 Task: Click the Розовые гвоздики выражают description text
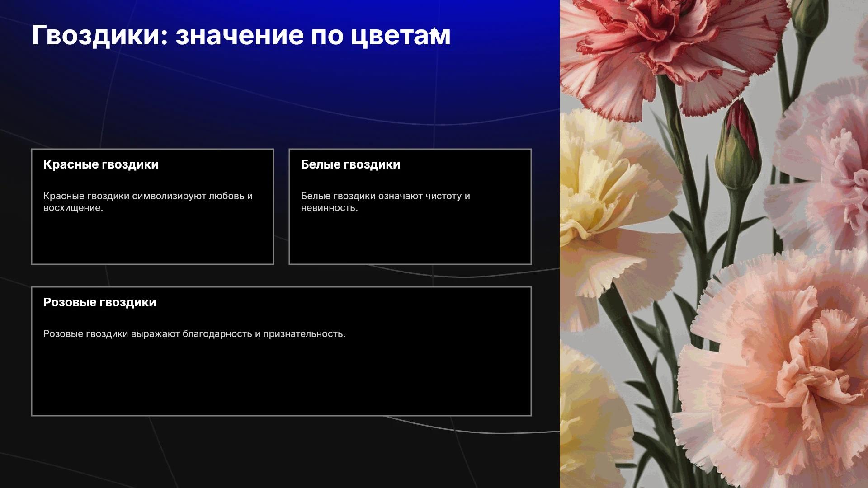[x=194, y=334]
